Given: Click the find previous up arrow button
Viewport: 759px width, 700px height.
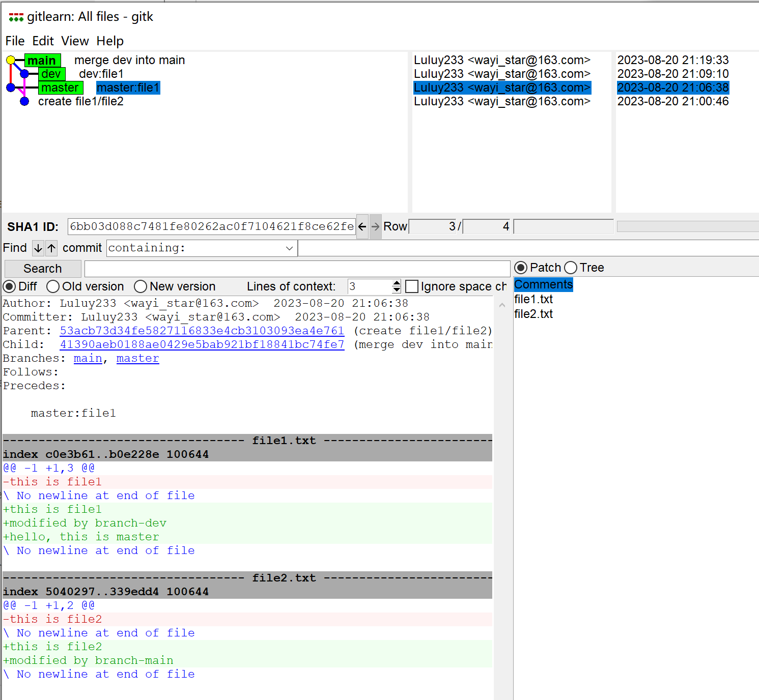Looking at the screenshot, I should click(x=51, y=248).
